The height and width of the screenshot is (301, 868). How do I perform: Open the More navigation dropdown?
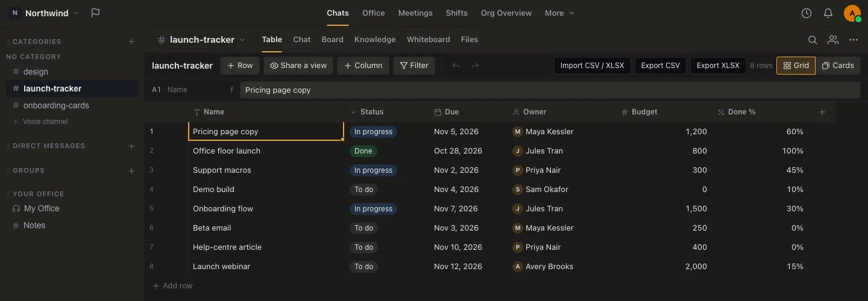[559, 13]
